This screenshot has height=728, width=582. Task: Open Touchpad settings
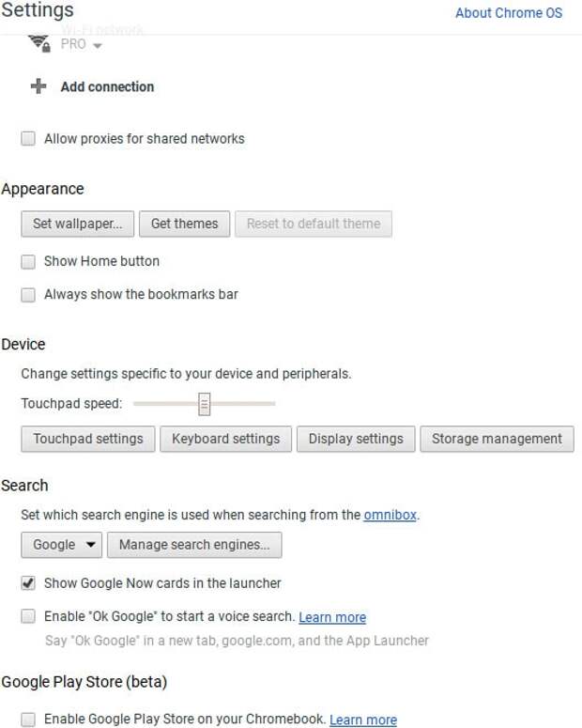pyautogui.click(x=88, y=439)
